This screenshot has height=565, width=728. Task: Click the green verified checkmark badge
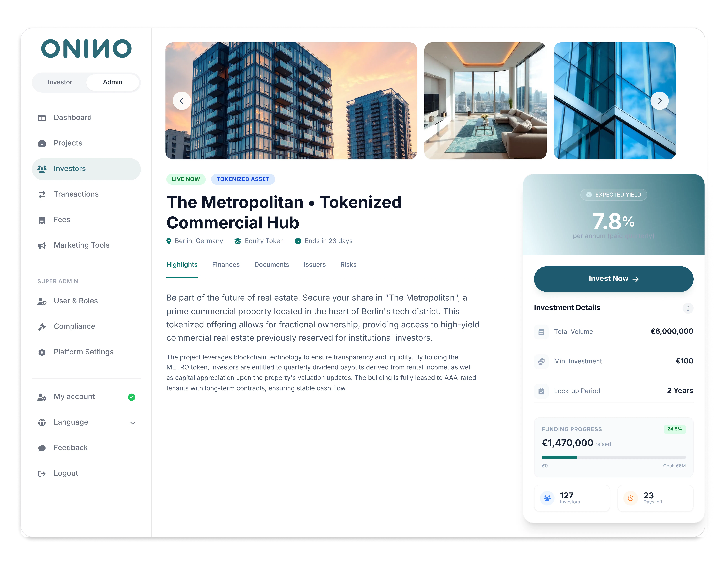tap(132, 397)
